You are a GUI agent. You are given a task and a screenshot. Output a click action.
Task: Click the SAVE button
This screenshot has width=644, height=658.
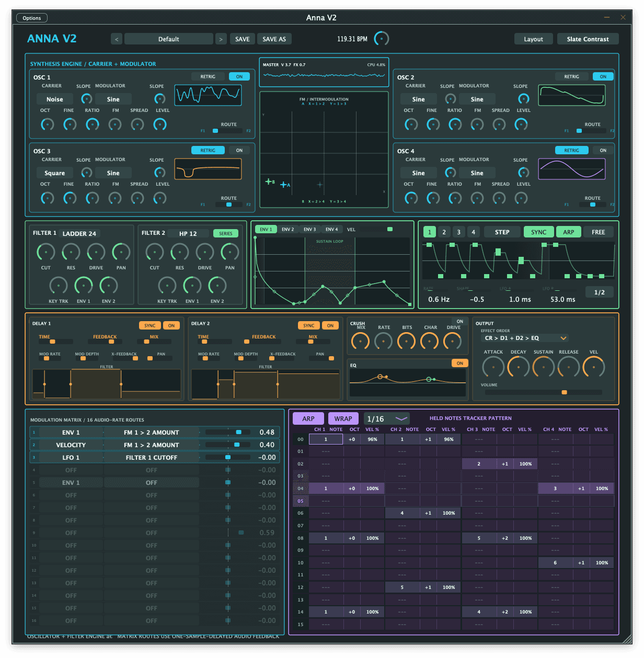pos(243,39)
